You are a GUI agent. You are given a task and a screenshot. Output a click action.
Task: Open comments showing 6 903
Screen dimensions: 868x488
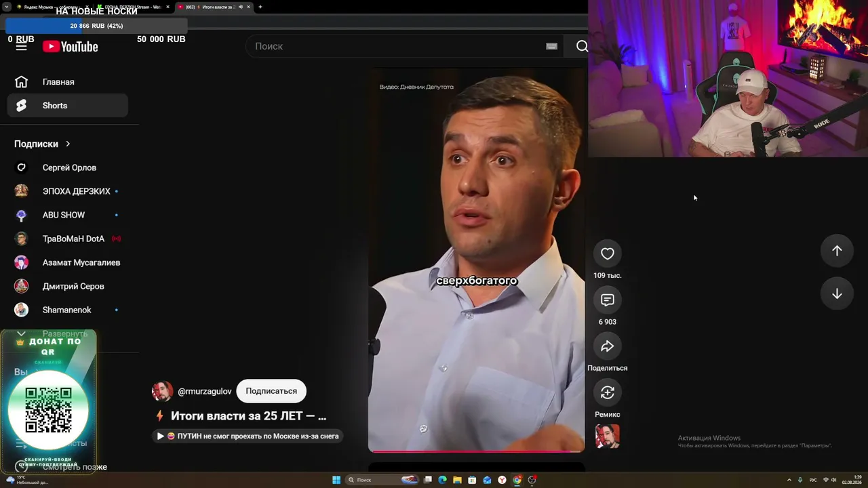tap(608, 300)
